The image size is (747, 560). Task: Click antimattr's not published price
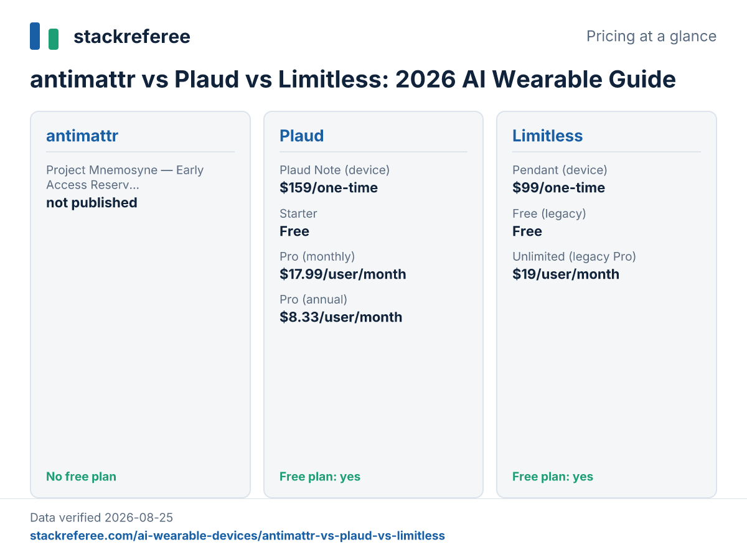[x=92, y=203]
